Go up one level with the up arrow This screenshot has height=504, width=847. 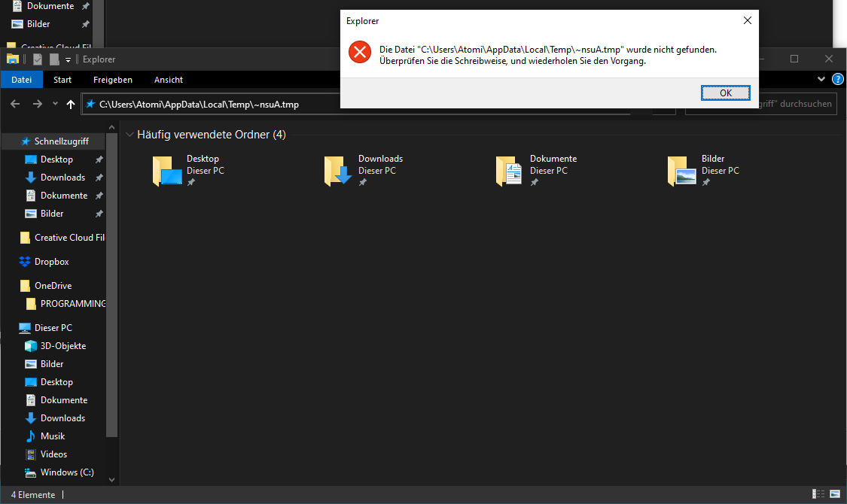point(71,104)
